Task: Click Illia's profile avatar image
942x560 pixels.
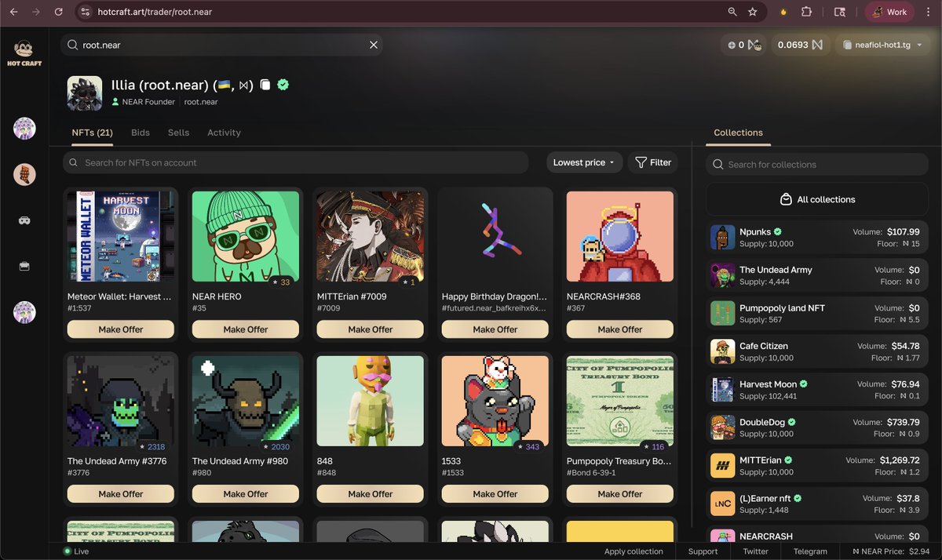Action: pyautogui.click(x=85, y=93)
